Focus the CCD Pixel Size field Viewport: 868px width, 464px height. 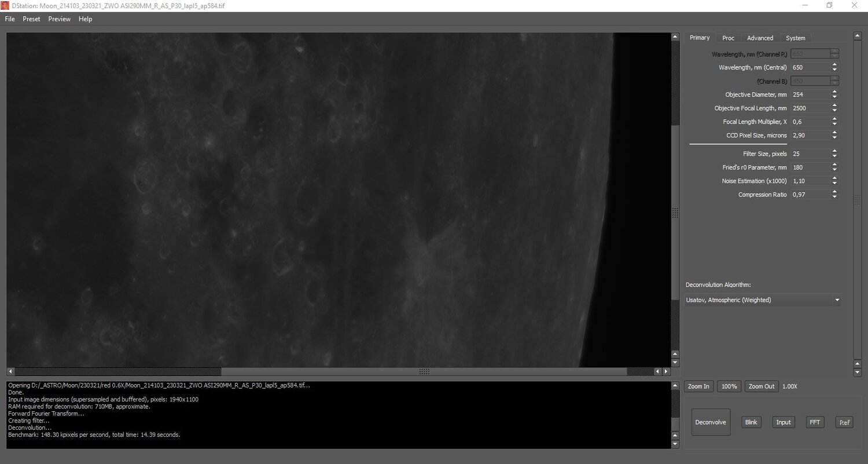[x=810, y=135]
